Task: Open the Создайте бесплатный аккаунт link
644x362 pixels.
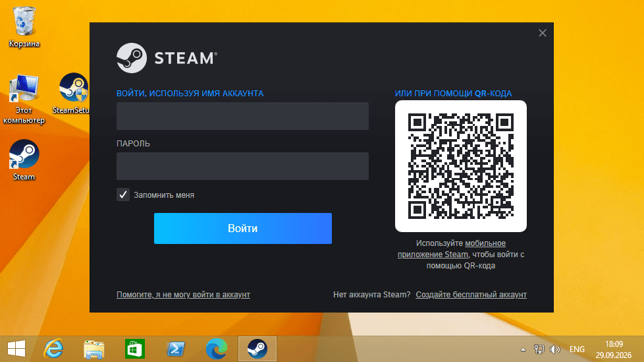Action: pos(471,295)
